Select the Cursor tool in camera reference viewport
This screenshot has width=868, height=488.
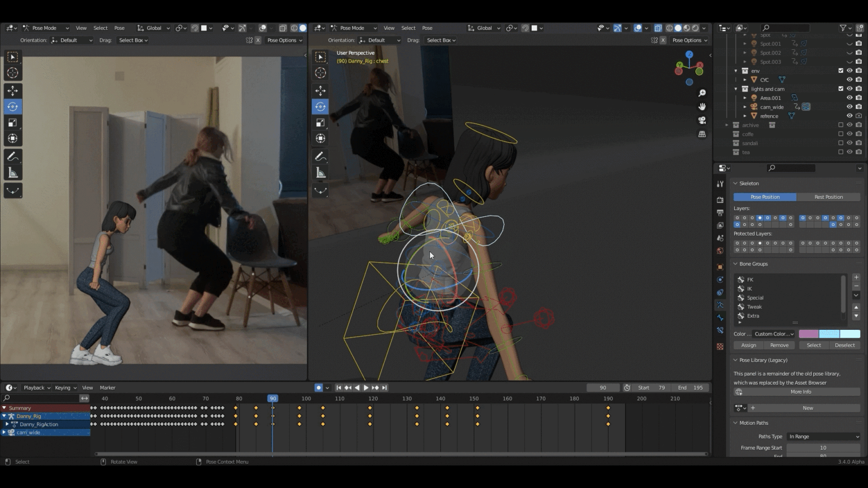click(12, 73)
